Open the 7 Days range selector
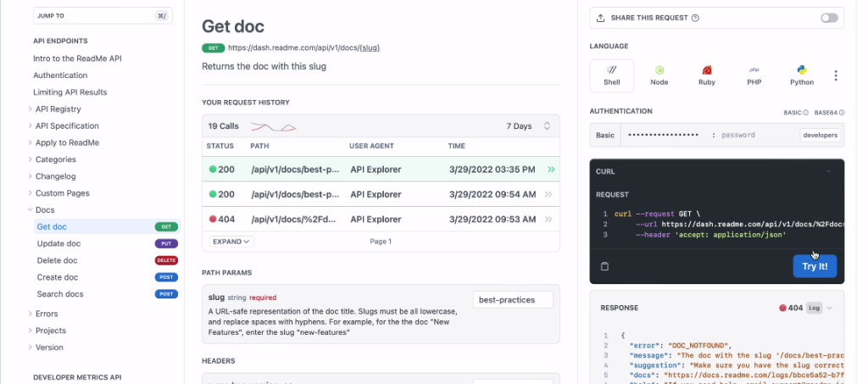 coord(528,126)
